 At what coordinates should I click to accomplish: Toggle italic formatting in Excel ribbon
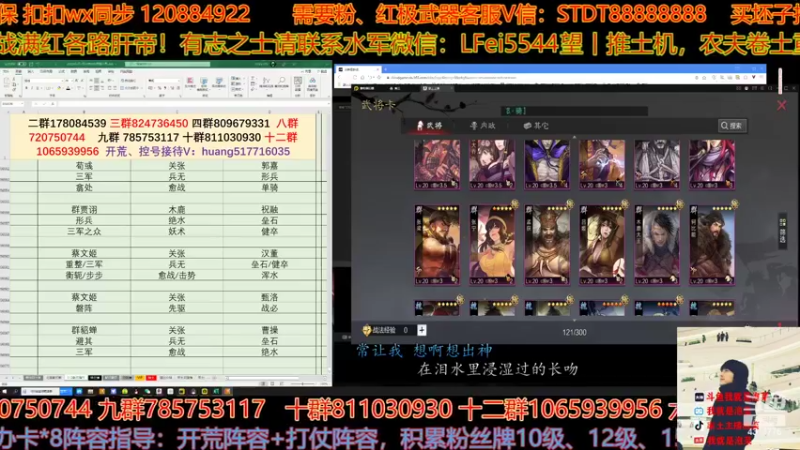pyautogui.click(x=32, y=88)
